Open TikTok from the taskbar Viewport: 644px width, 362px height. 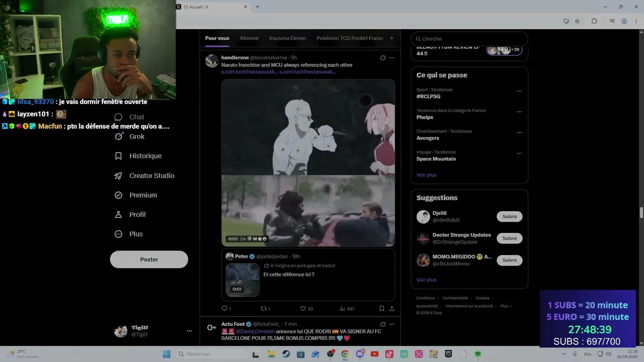click(x=389, y=354)
